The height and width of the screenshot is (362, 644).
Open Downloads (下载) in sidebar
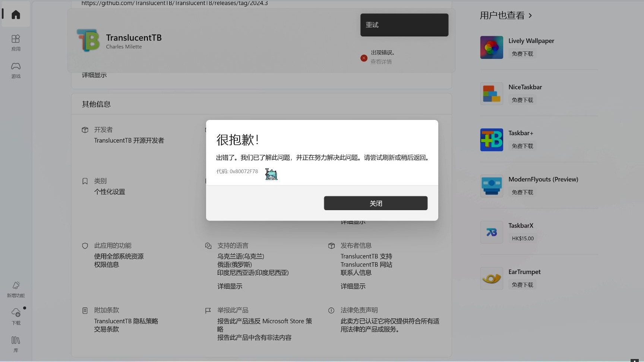16,317
